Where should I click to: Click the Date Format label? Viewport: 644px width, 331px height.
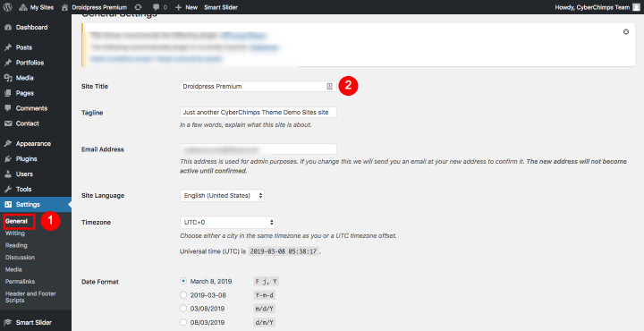(100, 282)
